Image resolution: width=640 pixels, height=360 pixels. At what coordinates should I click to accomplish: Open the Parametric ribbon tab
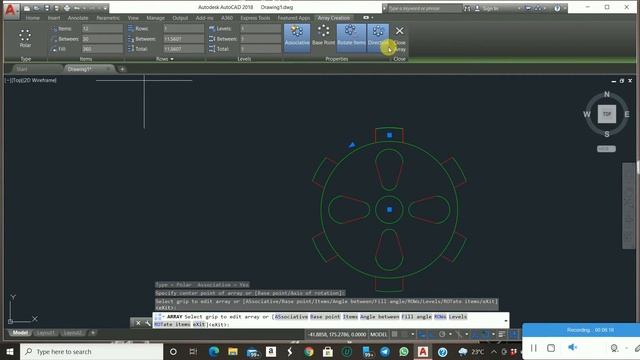point(108,18)
